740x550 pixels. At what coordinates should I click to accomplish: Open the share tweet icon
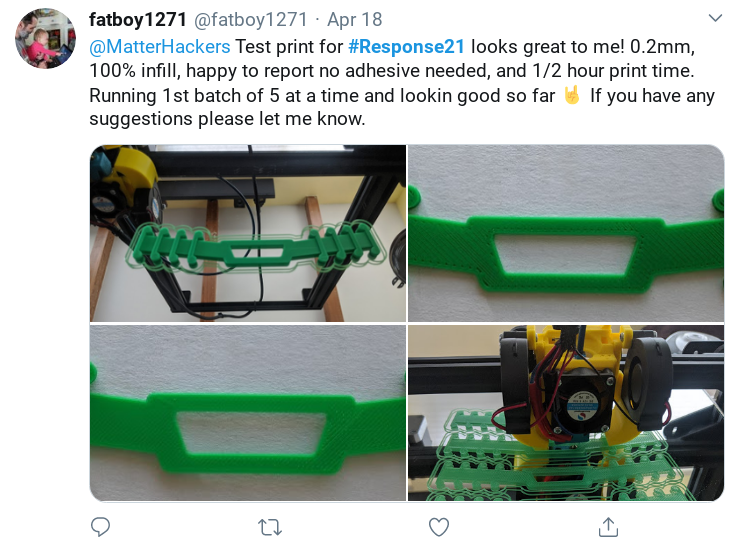point(608,527)
